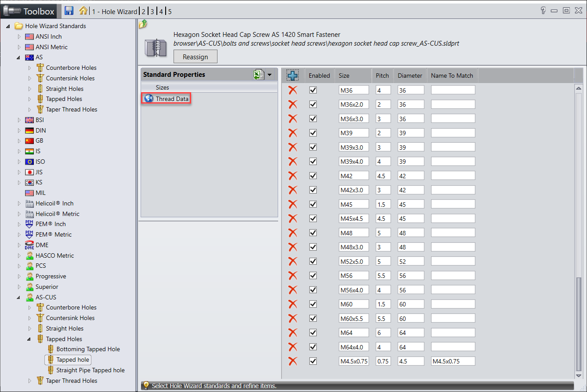Click the add new size plus icon
This screenshot has width=587, height=392.
[293, 76]
